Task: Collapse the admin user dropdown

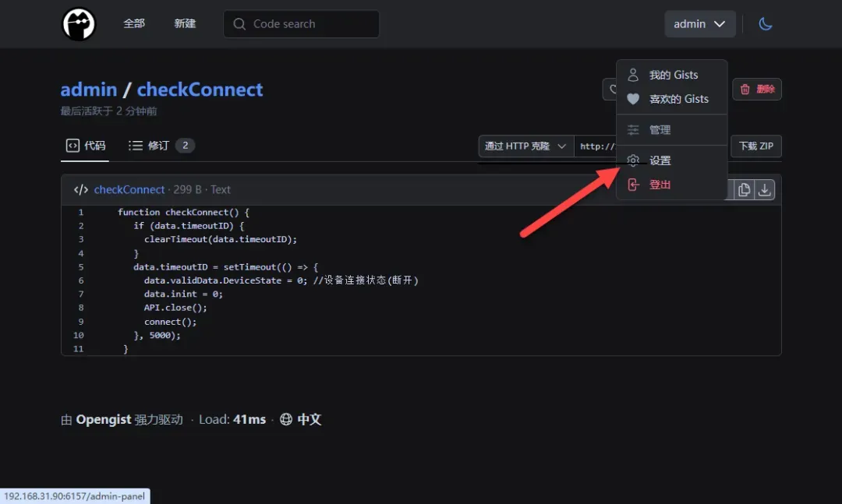Action: click(699, 24)
